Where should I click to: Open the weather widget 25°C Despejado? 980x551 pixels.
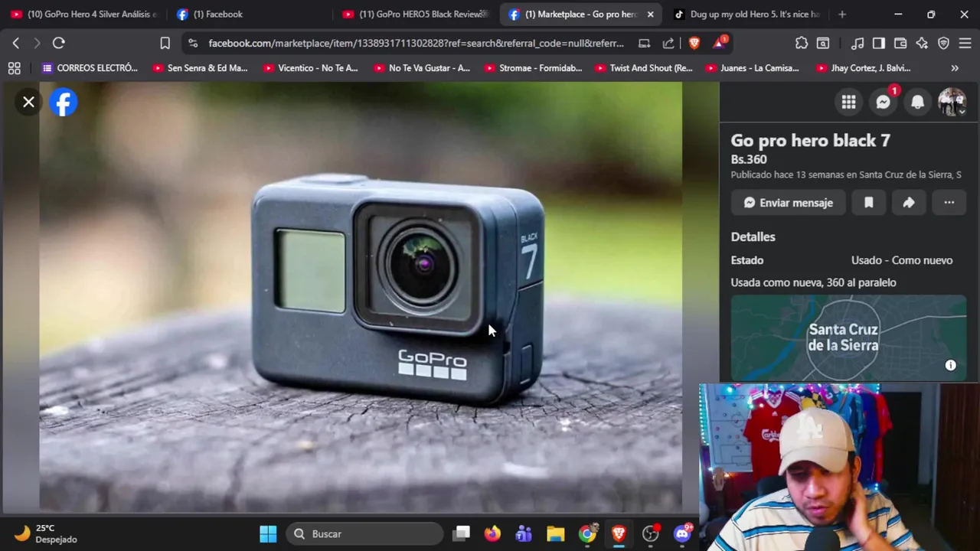click(x=46, y=534)
